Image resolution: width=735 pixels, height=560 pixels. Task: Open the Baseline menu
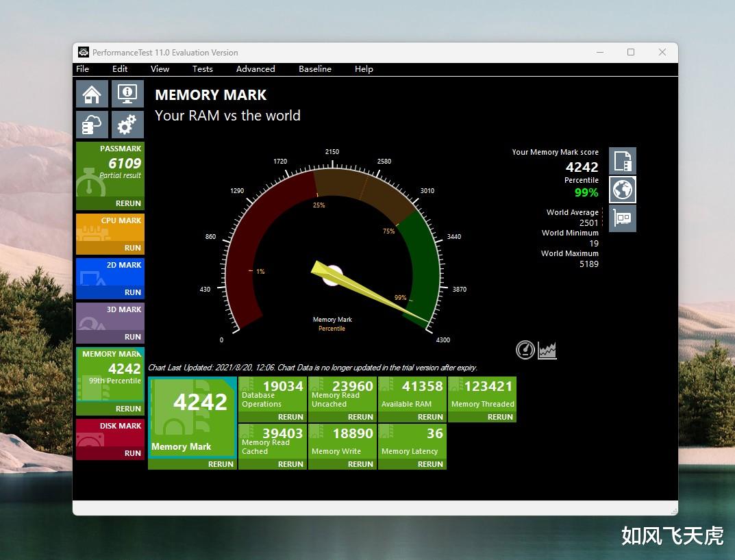coord(315,69)
